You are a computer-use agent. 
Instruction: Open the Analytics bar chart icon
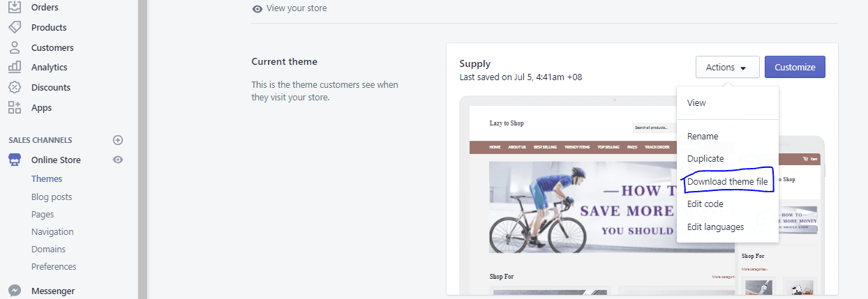pyautogui.click(x=14, y=68)
